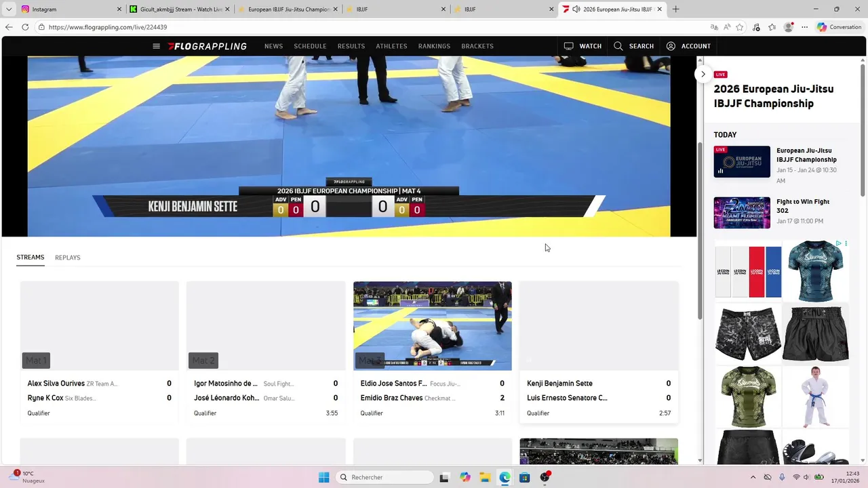The height and width of the screenshot is (488, 868).
Task: Open the BRACKETS menu item
Action: pyautogui.click(x=477, y=46)
